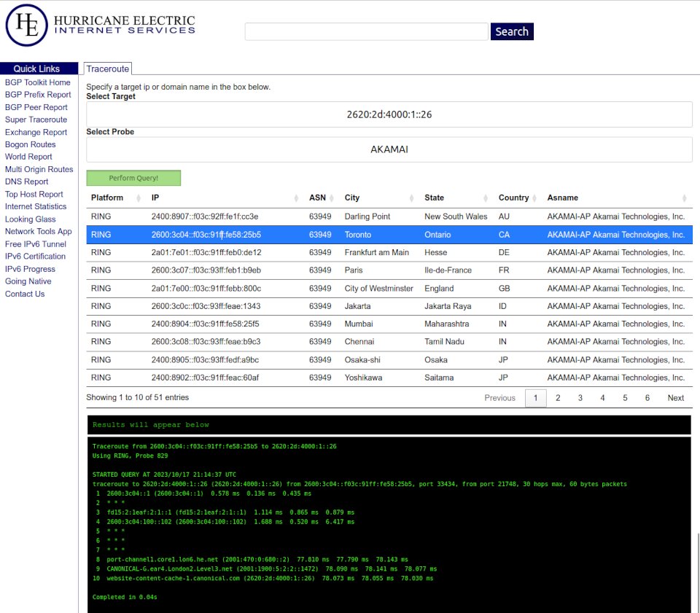The width and height of the screenshot is (700, 613).
Task: Open Looking Glass link
Action: (31, 219)
